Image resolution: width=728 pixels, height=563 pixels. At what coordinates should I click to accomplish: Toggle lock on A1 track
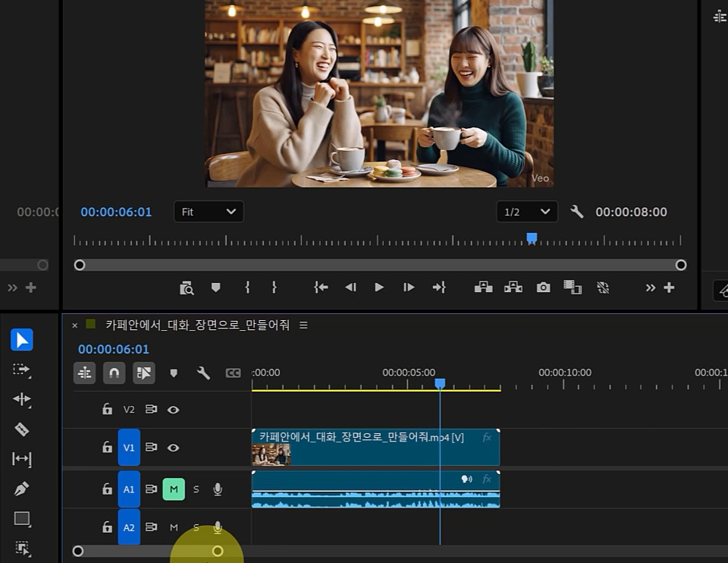[x=107, y=489]
